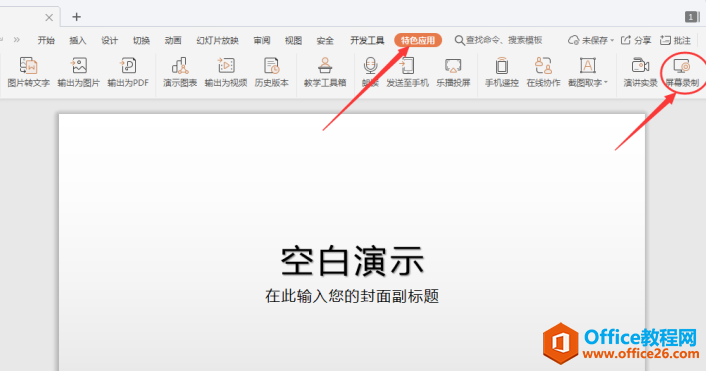
Task: Open 批注 comments
Action: 675,41
